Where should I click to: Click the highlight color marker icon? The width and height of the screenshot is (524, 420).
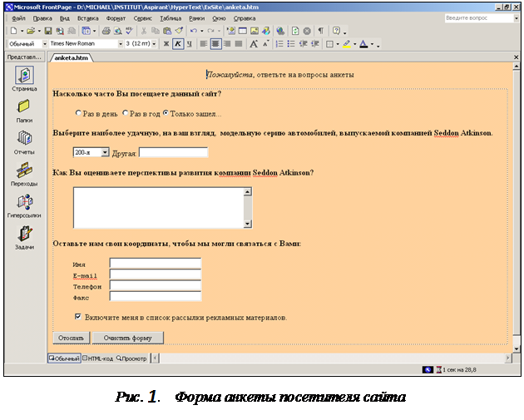(347, 44)
